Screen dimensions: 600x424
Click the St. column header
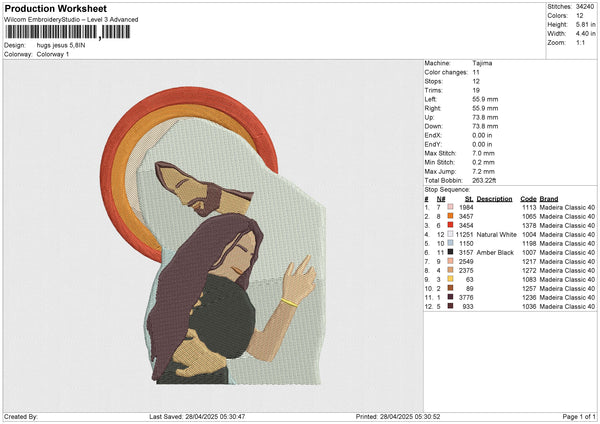pyautogui.click(x=468, y=198)
